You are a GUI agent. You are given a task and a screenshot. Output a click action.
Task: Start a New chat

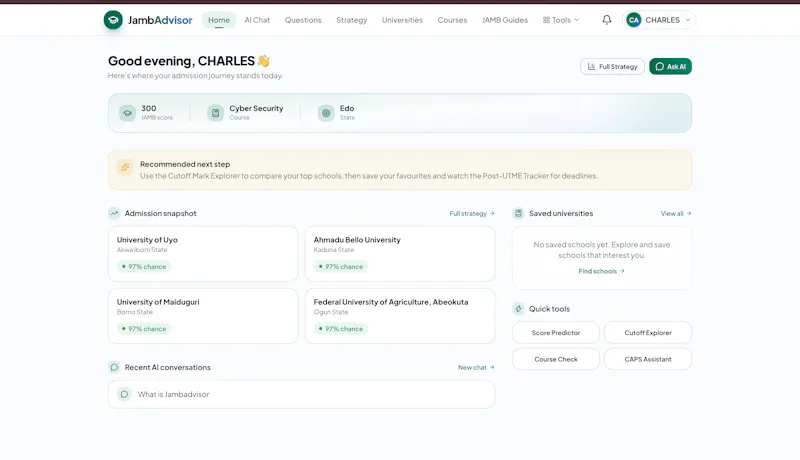tap(476, 367)
